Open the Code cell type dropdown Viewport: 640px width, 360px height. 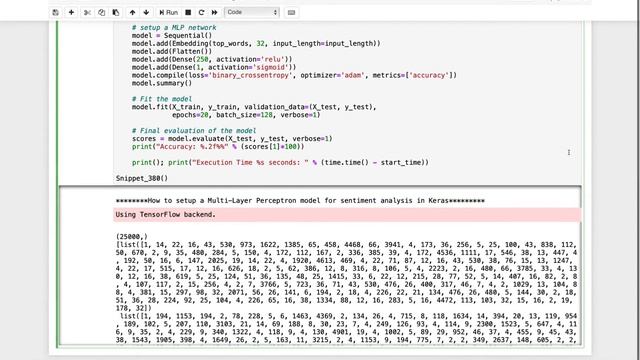pos(252,13)
